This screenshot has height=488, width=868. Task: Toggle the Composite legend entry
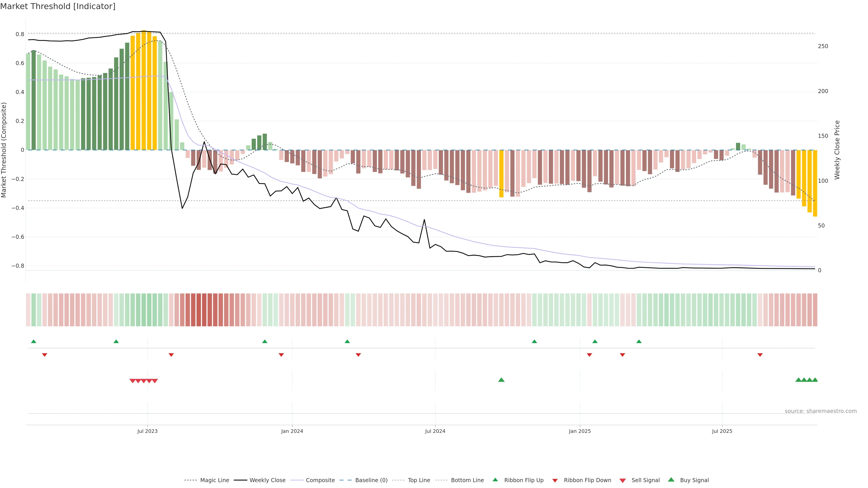click(320, 480)
